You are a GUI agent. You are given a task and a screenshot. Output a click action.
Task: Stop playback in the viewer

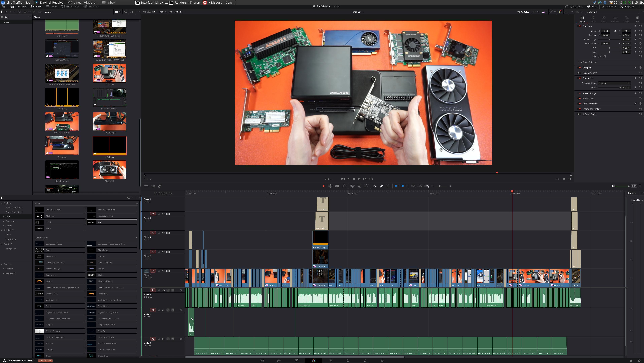coord(354,179)
